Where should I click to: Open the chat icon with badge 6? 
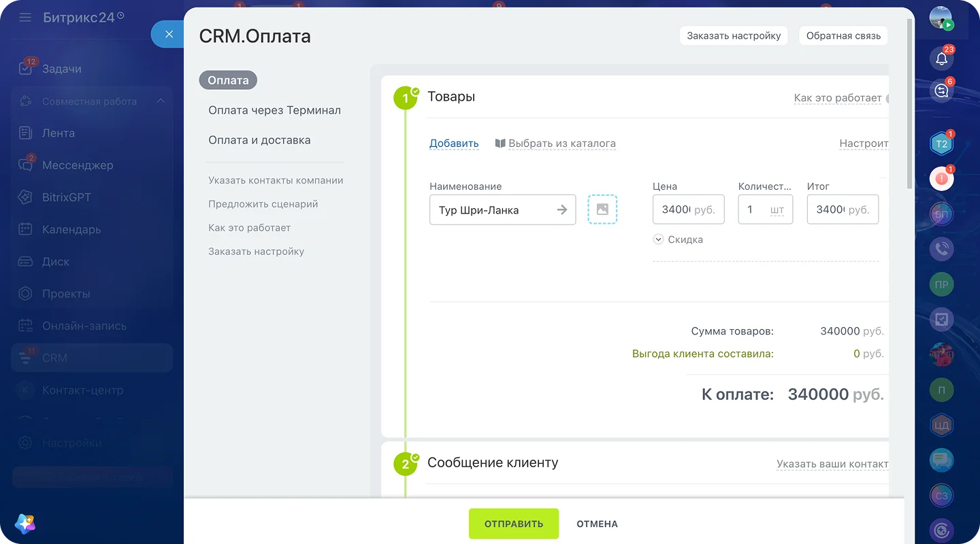(x=942, y=90)
